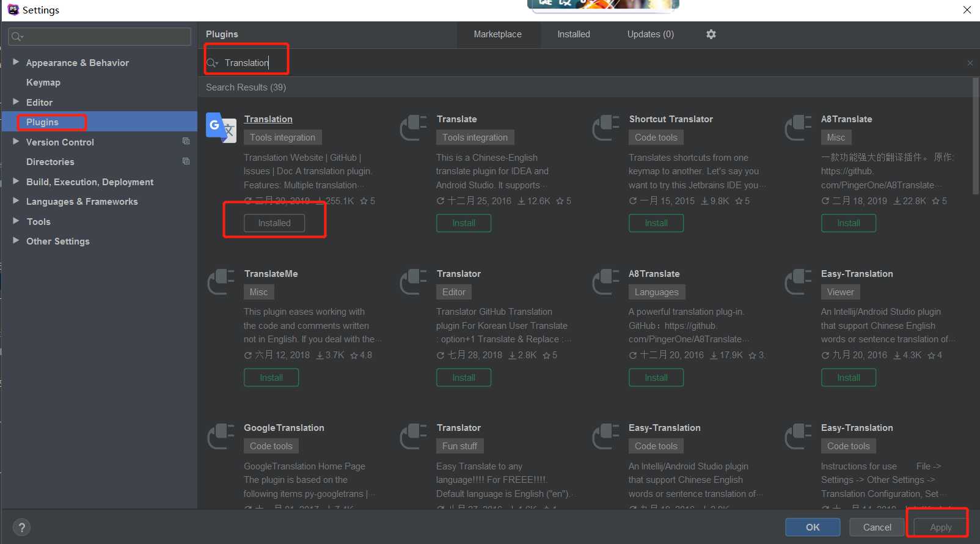Install the Easy-Translation Viewer plugin
The height and width of the screenshot is (544, 980).
[x=849, y=378]
